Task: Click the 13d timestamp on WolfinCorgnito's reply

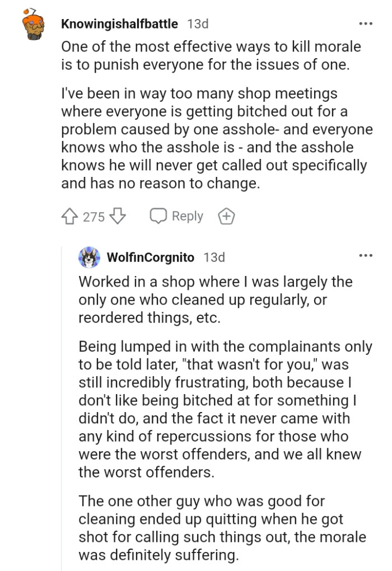Action: coord(213,258)
